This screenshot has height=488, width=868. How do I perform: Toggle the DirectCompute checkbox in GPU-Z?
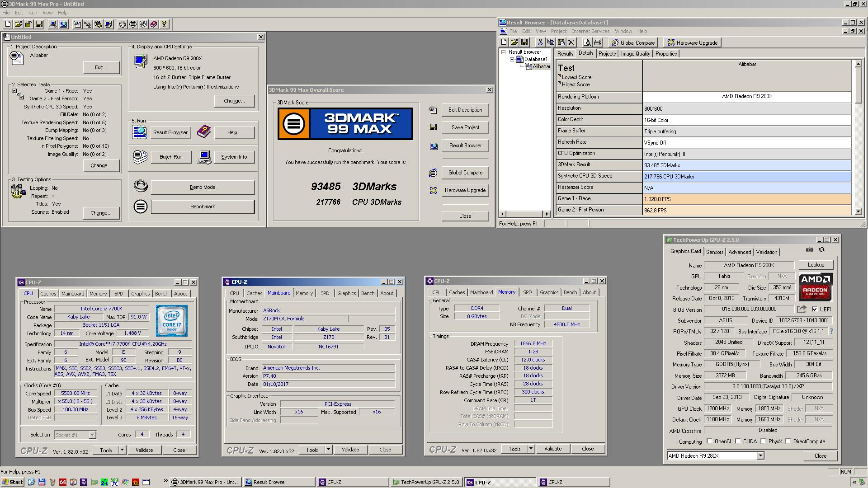pyautogui.click(x=788, y=441)
